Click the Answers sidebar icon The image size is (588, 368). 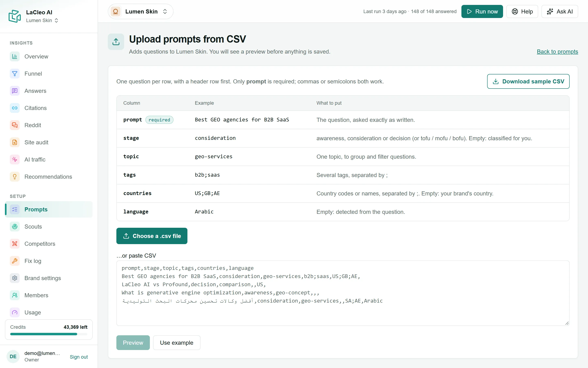(14, 91)
